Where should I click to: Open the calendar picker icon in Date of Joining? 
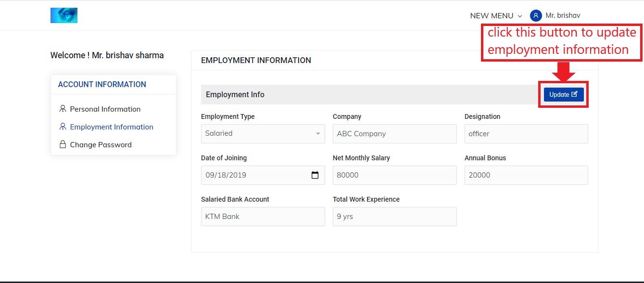click(x=315, y=175)
